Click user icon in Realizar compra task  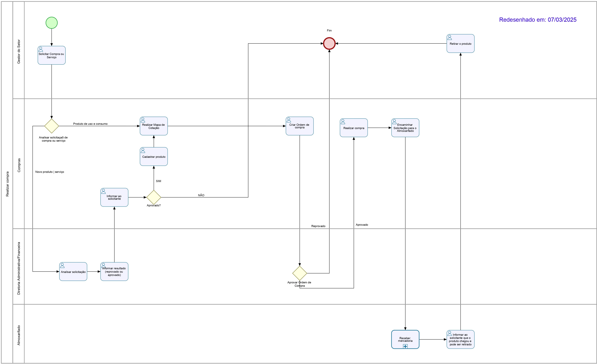(343, 122)
